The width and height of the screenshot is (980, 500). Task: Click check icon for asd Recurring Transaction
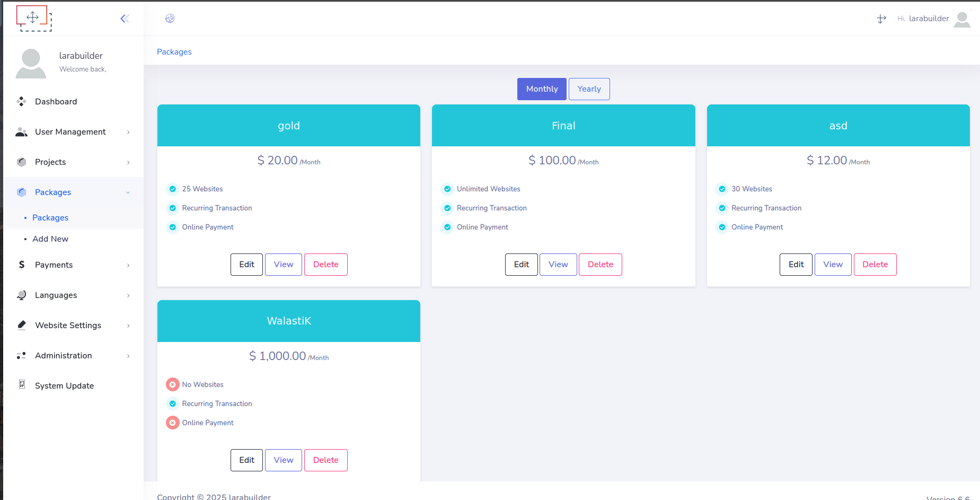click(722, 208)
